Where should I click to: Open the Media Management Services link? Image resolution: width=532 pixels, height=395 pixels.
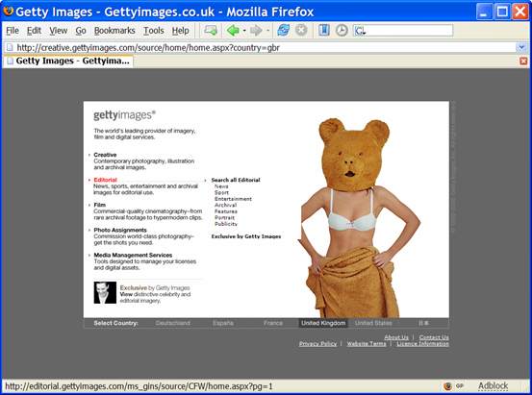[x=133, y=255]
